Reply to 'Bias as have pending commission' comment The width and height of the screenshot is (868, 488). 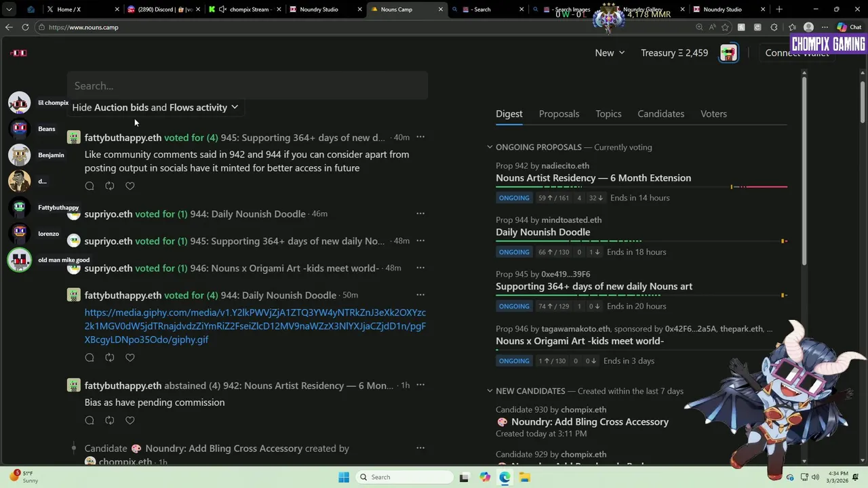click(x=90, y=420)
